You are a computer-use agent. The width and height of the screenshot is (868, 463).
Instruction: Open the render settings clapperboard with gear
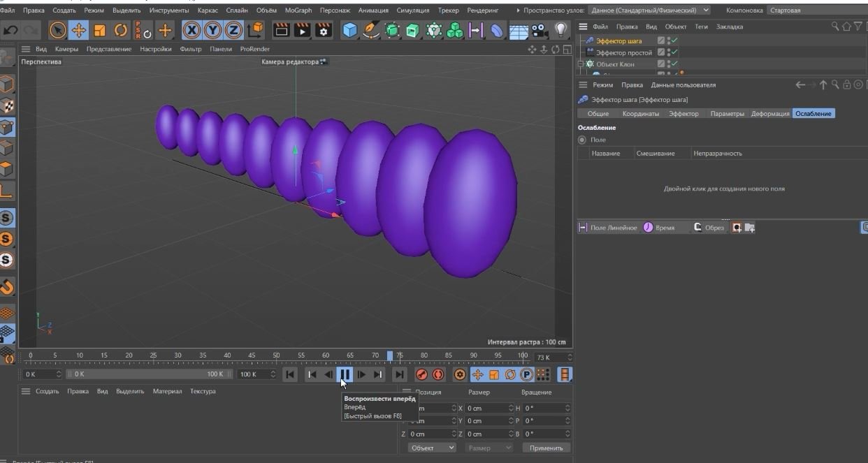pyautogui.click(x=323, y=30)
